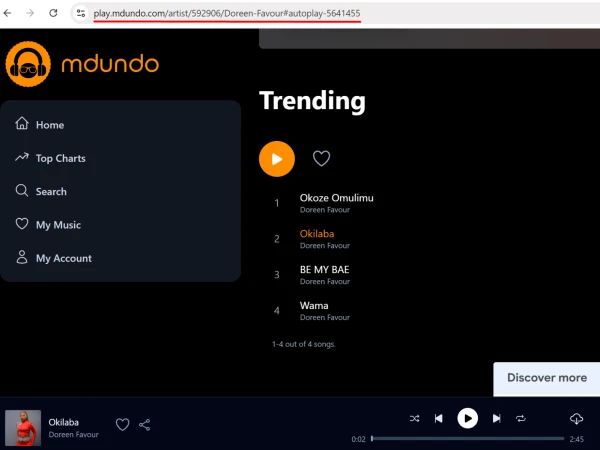Share the playing song via share icon
This screenshot has height=450, width=600.
(x=145, y=425)
